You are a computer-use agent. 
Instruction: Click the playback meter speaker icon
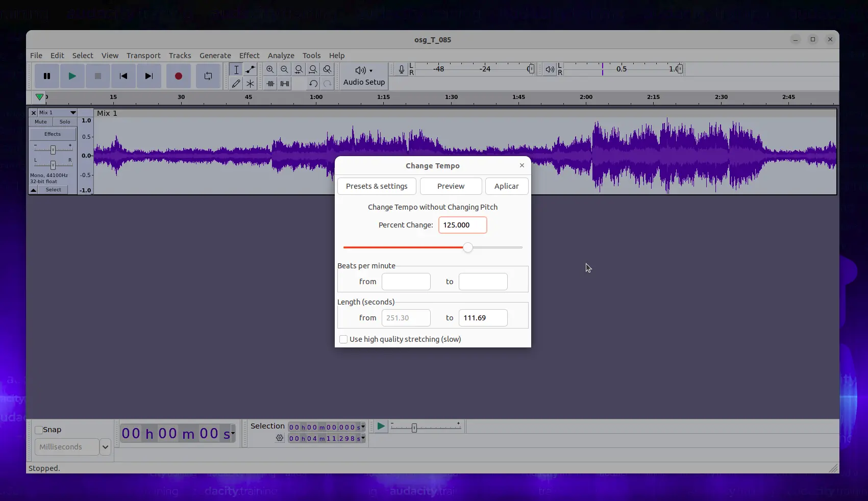tap(550, 69)
